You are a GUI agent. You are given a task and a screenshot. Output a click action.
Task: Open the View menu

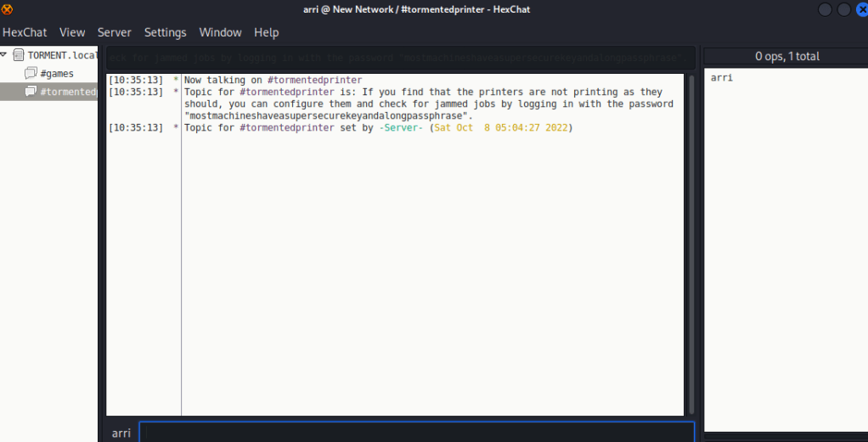(72, 32)
